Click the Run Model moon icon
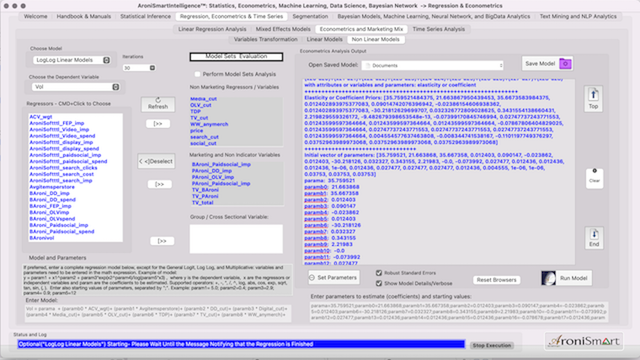This screenshot has height=360, width=640. [x=548, y=278]
